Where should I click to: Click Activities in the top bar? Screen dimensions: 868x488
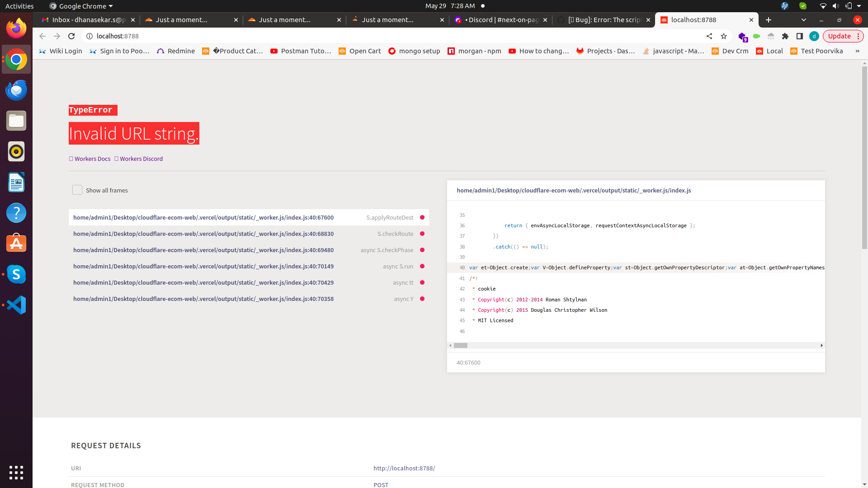[19, 6]
